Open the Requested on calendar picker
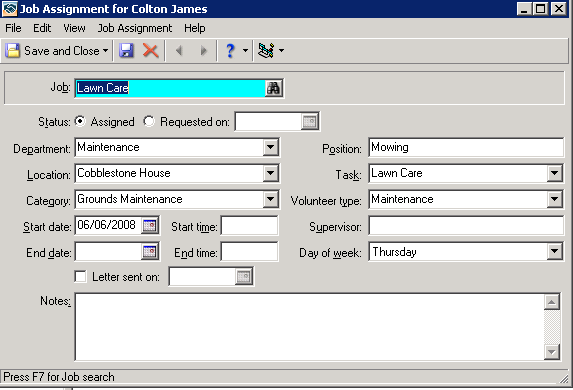Viewport: 573px width, 390px height. pyautogui.click(x=310, y=121)
